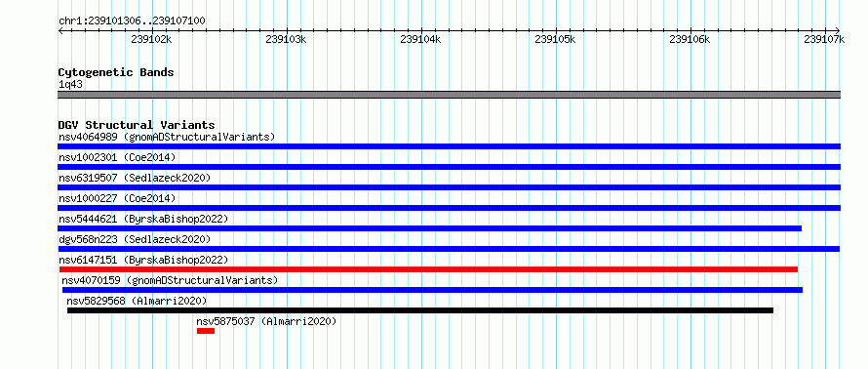Screen dimensions: 868x369
Task: Click the 239104k ruler label
Action: [x=420, y=39]
